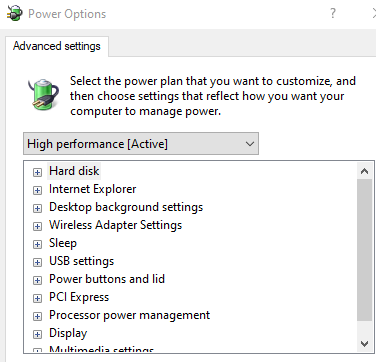
Task: Select the Internet Explorer row
Action: pyautogui.click(x=92, y=189)
